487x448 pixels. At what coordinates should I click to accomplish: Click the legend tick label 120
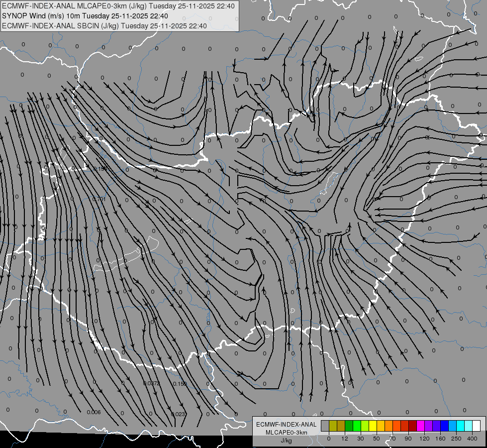point(425,439)
